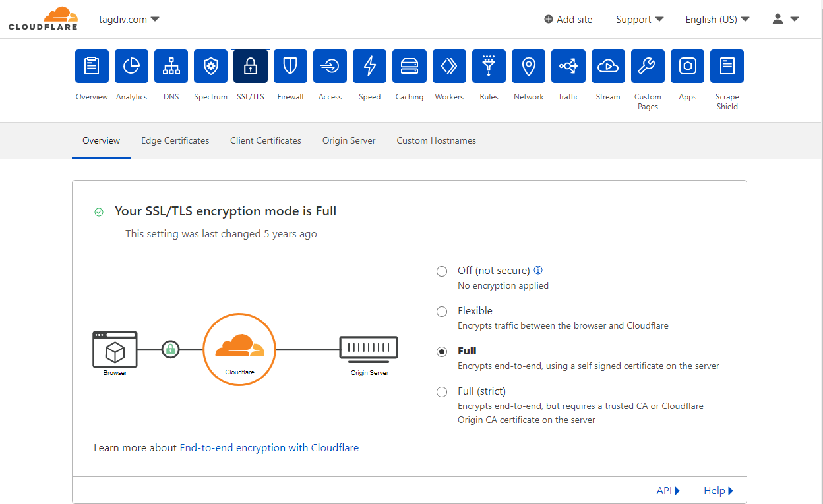Switch to the Origin Server tab

coord(349,140)
